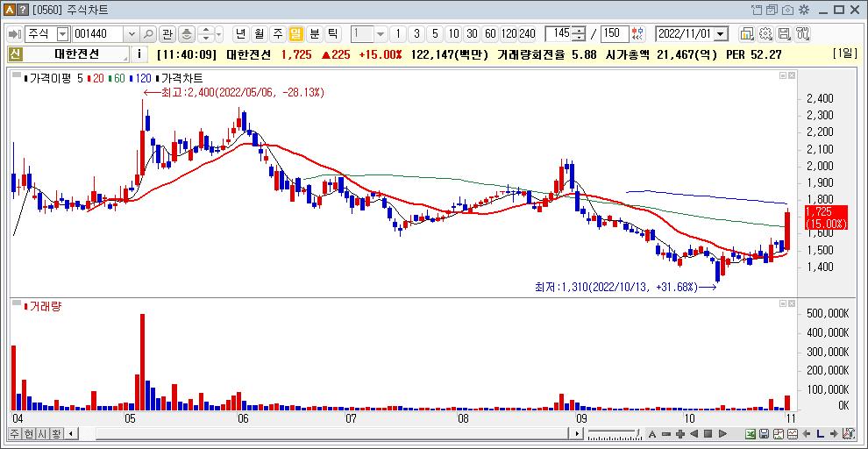Open the period interval dropdown

point(381,34)
